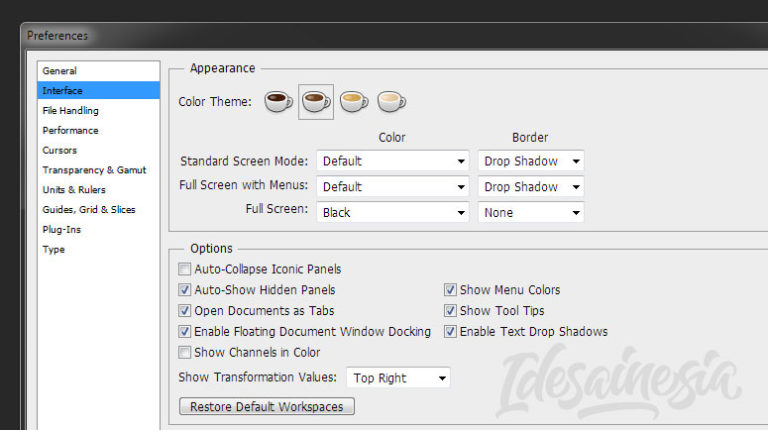Open the File Handling preferences section
The width and height of the screenshot is (768, 430).
[70, 111]
